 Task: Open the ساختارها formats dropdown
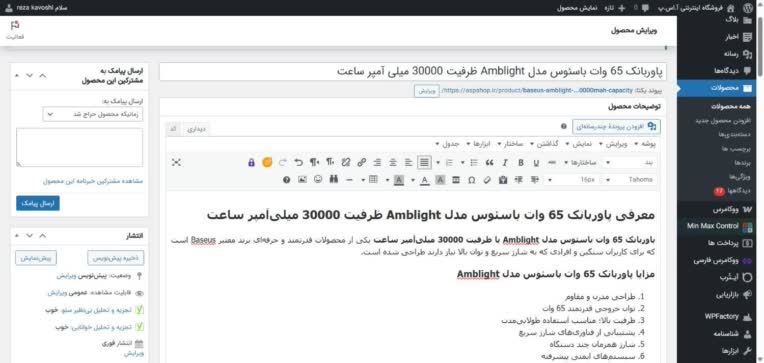click(x=579, y=162)
